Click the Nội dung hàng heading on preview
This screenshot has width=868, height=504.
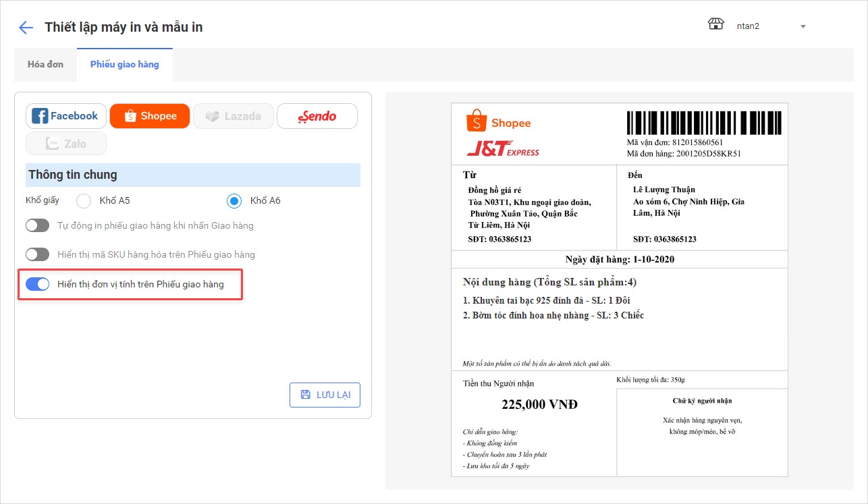tap(550, 281)
